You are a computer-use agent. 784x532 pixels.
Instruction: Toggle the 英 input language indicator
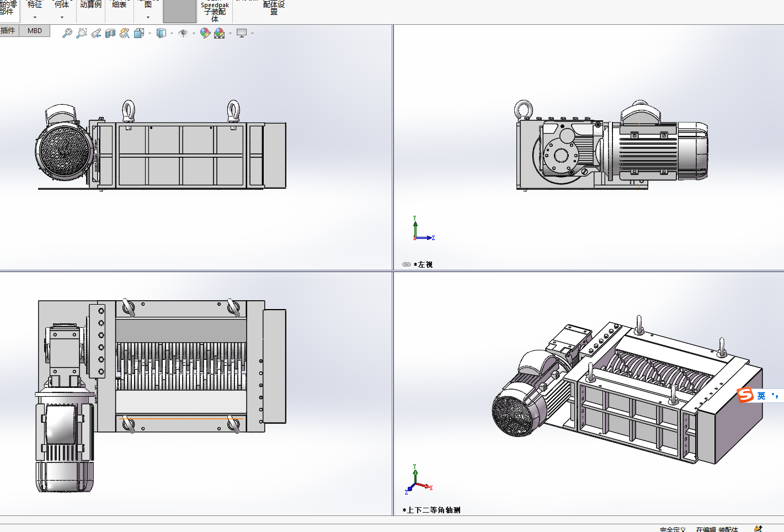[x=761, y=396]
